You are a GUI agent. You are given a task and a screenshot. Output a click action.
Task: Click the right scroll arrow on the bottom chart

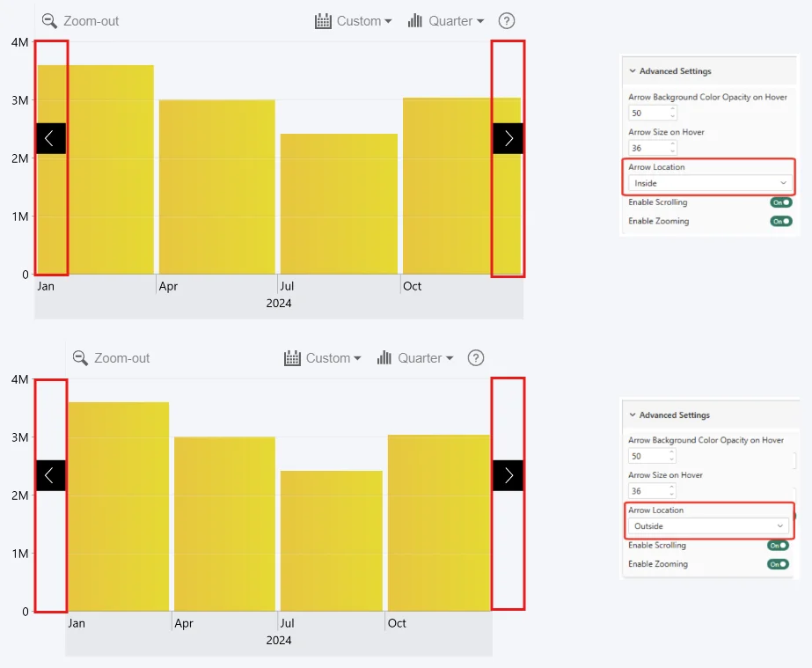point(508,475)
